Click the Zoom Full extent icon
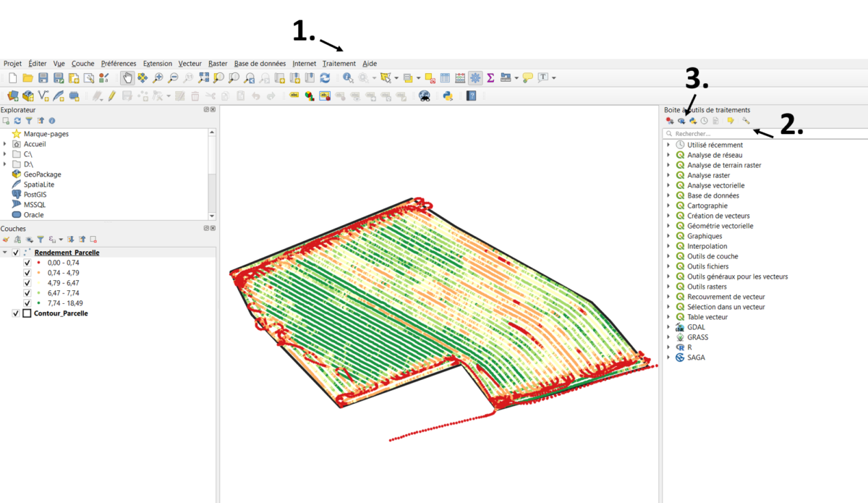 (203, 77)
